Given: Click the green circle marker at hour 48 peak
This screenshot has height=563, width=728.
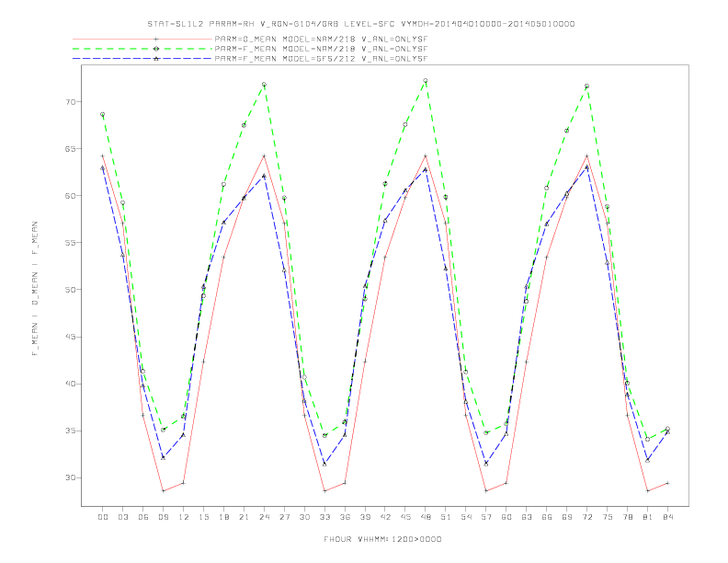Looking at the screenshot, I should click(426, 81).
